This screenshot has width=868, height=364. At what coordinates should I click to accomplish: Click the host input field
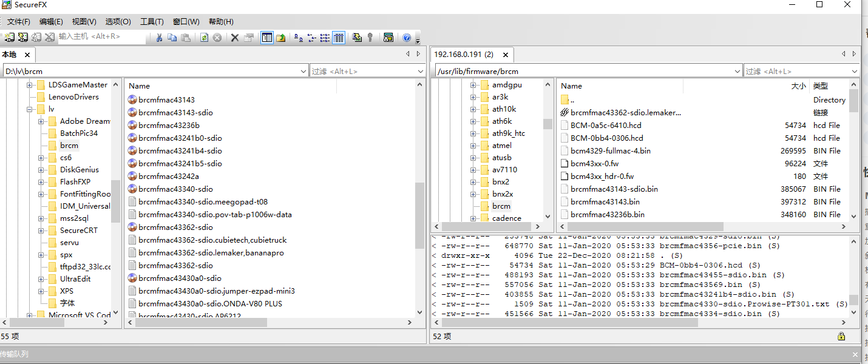pos(101,37)
